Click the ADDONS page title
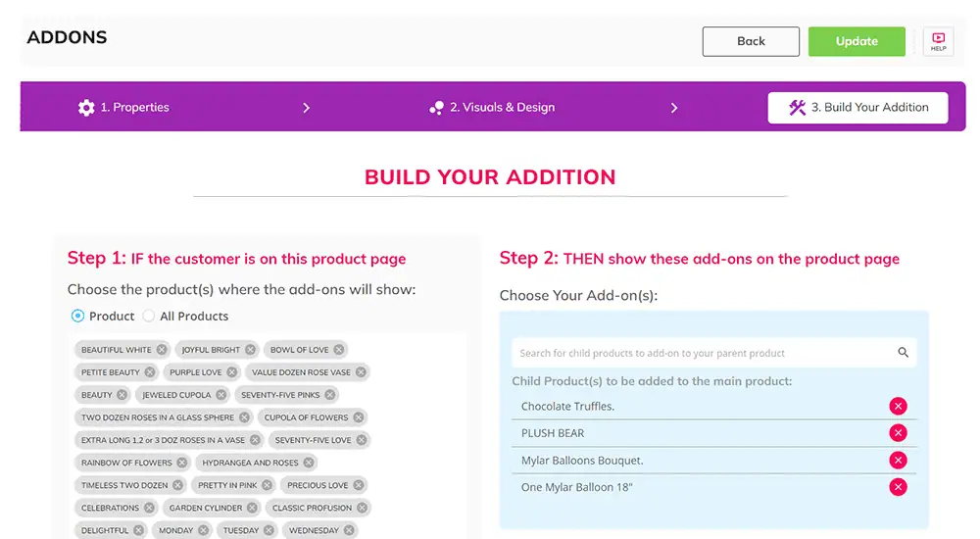 [x=67, y=37]
